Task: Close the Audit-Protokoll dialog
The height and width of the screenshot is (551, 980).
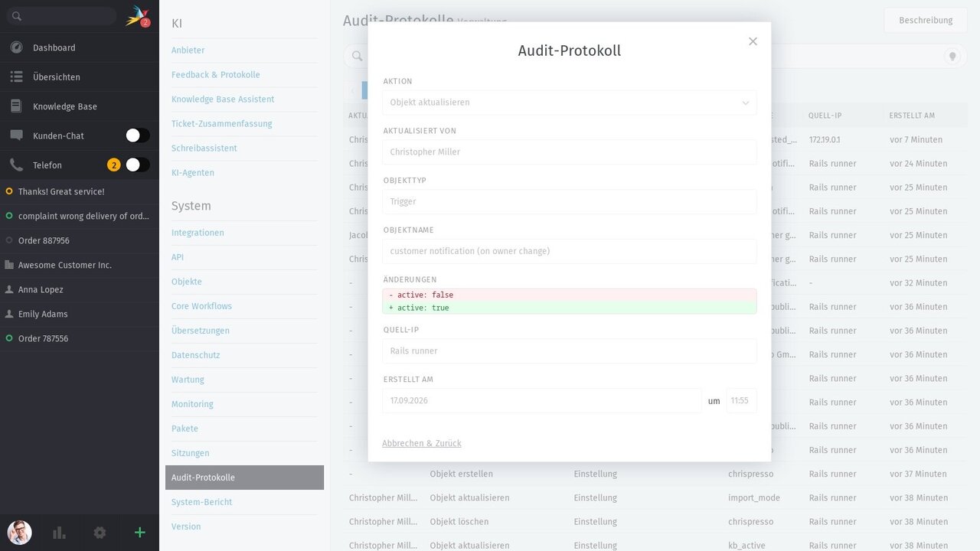Action: click(x=753, y=41)
